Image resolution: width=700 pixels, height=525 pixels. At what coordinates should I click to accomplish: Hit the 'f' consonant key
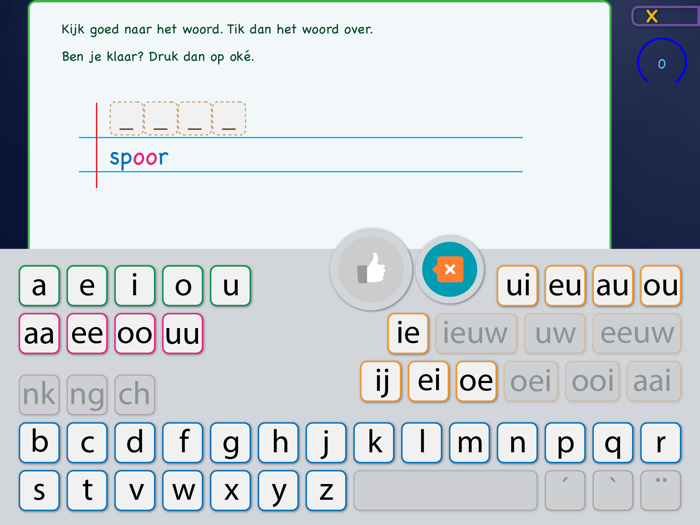(x=183, y=442)
